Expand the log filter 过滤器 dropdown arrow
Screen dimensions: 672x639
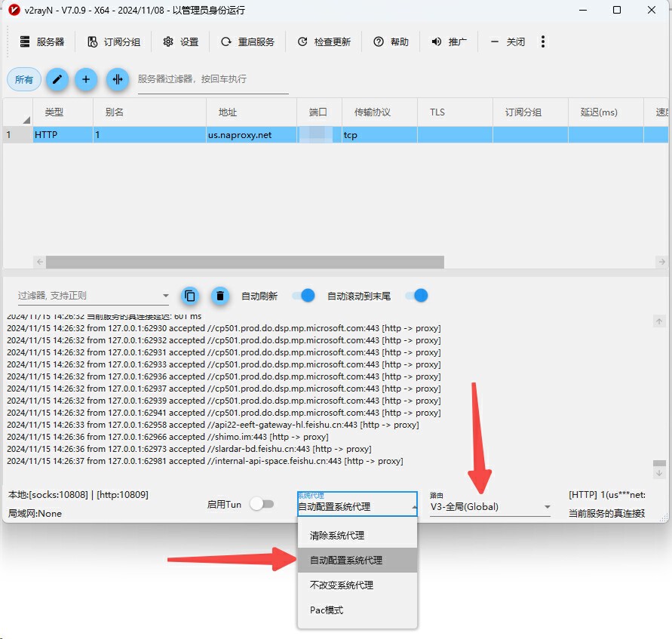166,296
